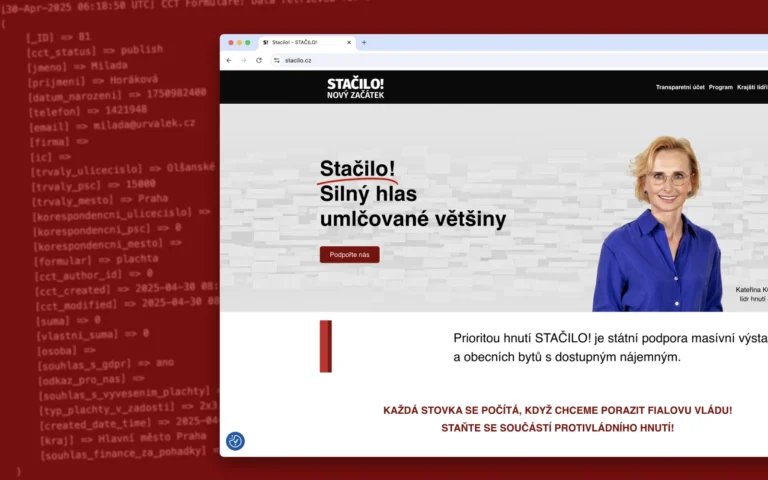Click the browser forward arrow
Screen dimensions: 768x480
tap(243, 60)
